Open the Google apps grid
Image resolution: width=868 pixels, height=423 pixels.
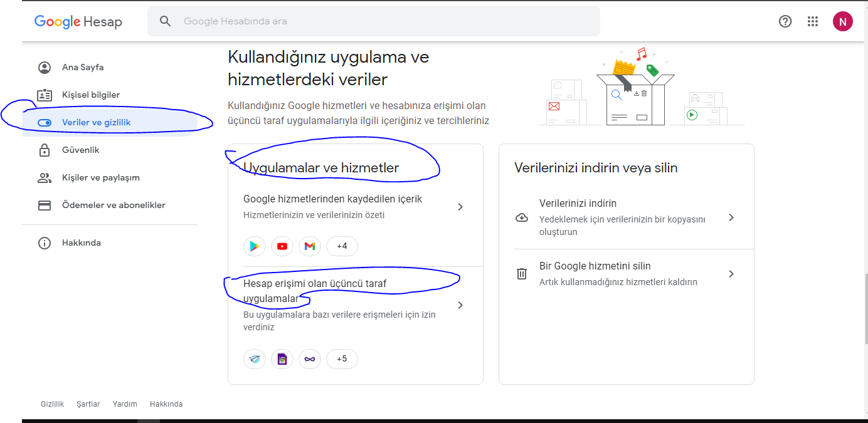(813, 21)
